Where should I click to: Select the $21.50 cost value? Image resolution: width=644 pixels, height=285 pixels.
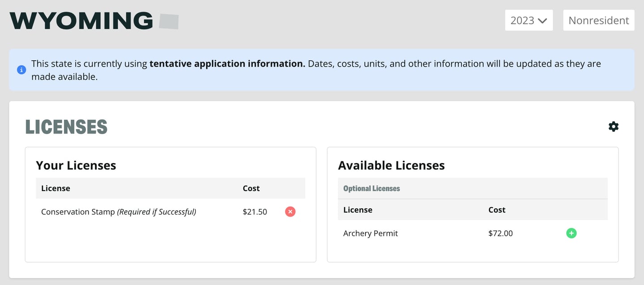[x=255, y=212]
